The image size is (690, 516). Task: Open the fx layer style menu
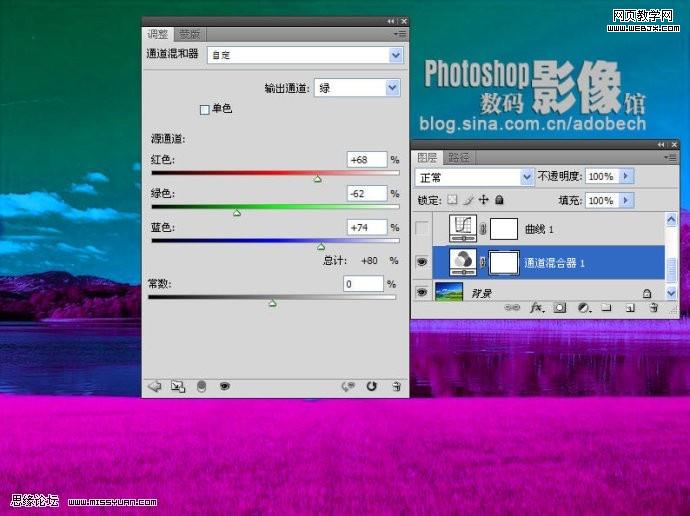point(537,307)
